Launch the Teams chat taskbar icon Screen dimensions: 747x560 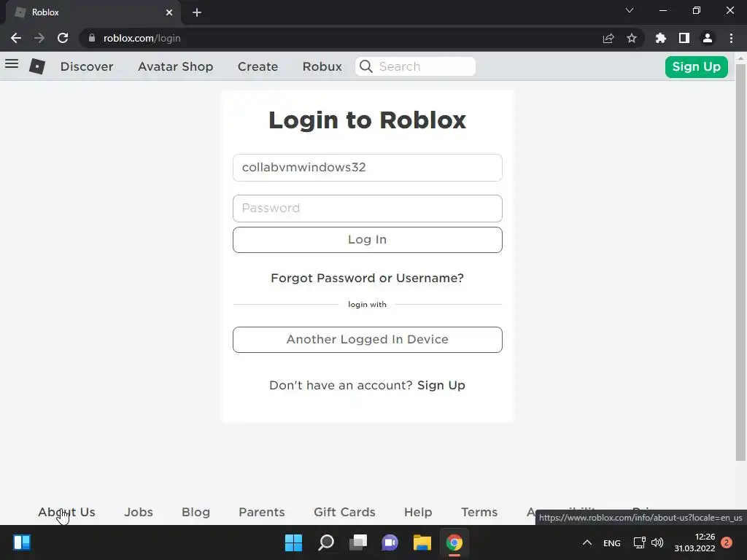tap(390, 542)
